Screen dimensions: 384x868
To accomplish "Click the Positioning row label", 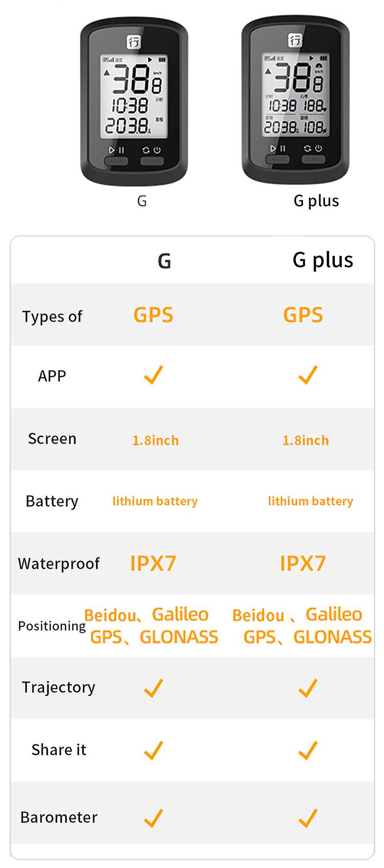I will [52, 626].
